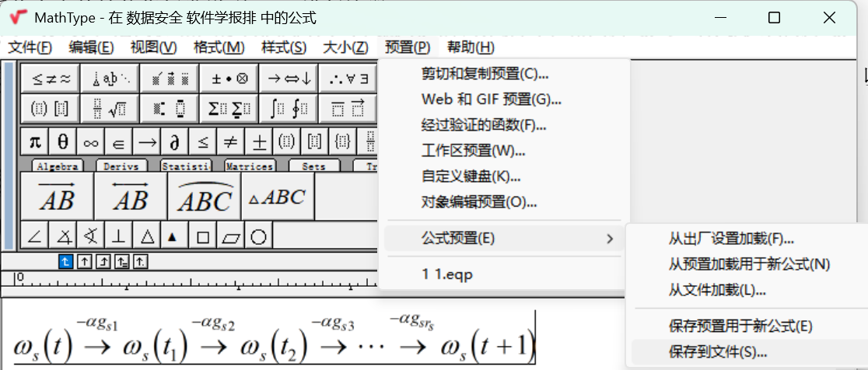The image size is (868, 370).
Task: Choose 从文件加载(L)...
Action: click(748, 290)
